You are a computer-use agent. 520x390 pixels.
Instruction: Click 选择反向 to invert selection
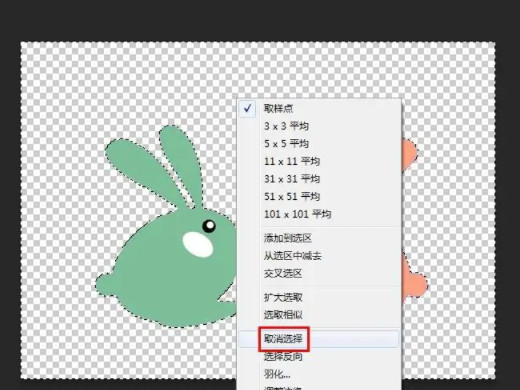coord(319,357)
